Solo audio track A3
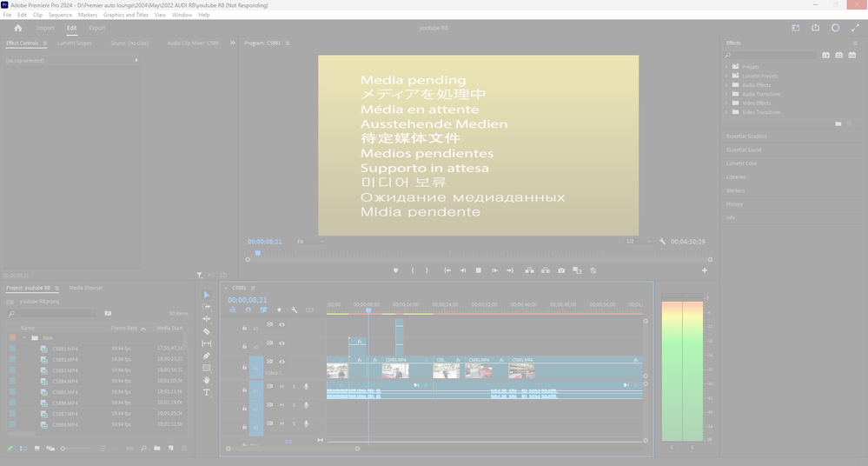 coord(294,423)
